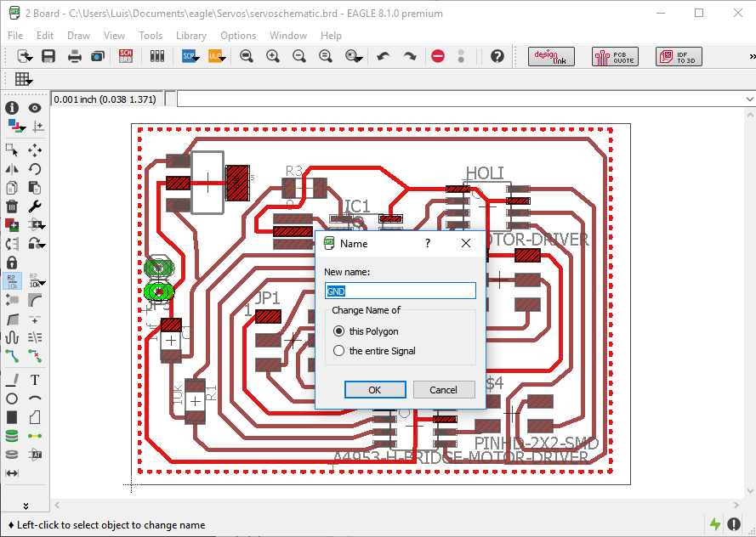Viewport: 756px width, 537px height.
Task: Switch to schematic via SCH/BRD icon
Action: 126,56
